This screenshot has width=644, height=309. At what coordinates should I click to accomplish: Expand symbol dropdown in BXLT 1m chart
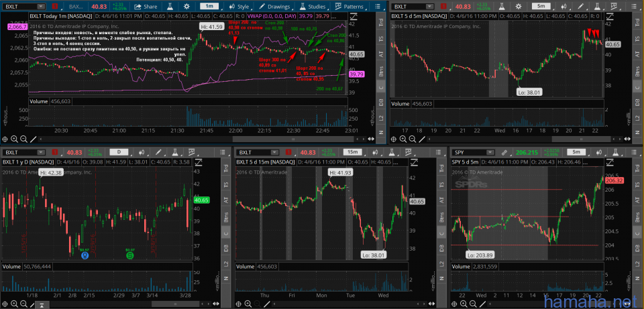point(41,7)
